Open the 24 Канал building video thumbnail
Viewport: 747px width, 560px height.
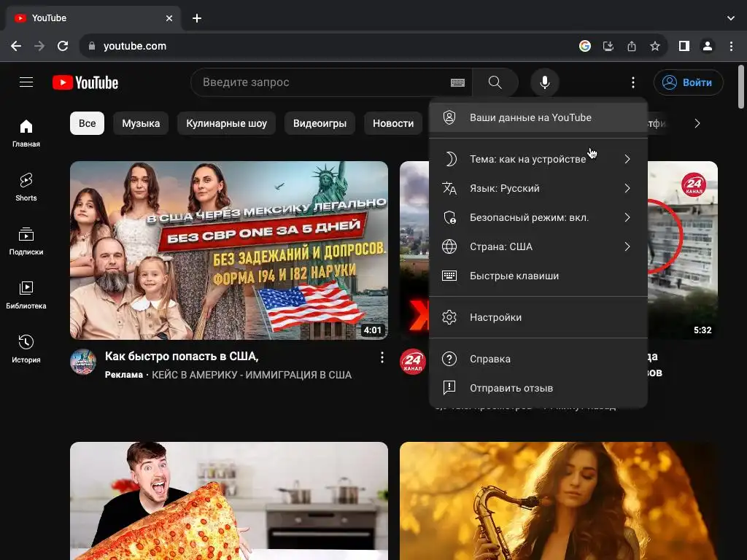[683, 251]
